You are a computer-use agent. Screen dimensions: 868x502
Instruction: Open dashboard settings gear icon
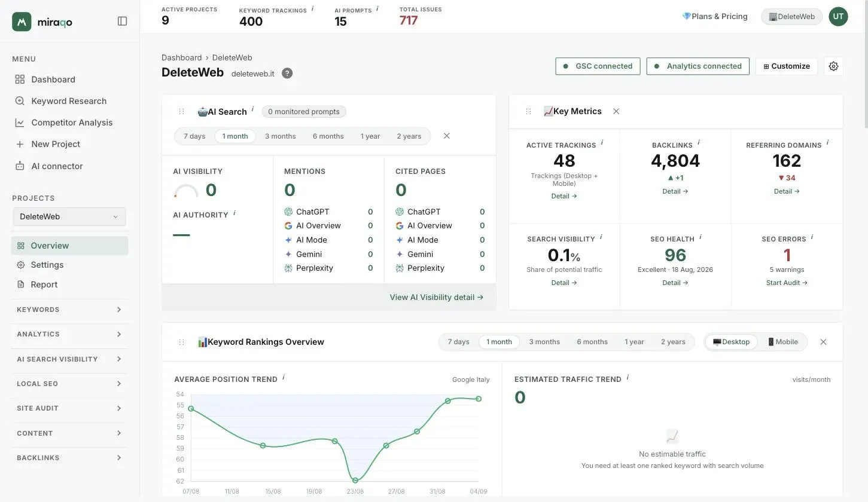coord(833,66)
